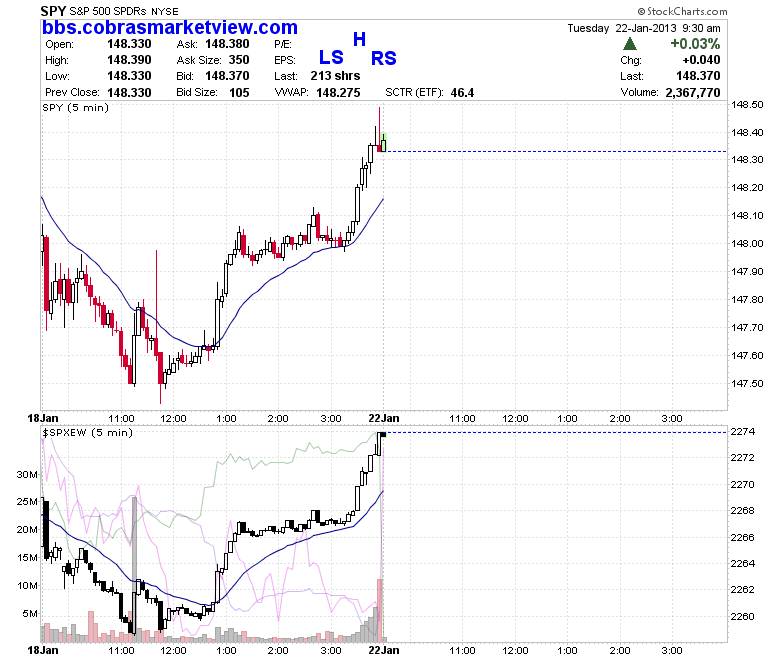The height and width of the screenshot is (659, 780).
Task: Click the blue 'LS' annotation
Action: 331,58
